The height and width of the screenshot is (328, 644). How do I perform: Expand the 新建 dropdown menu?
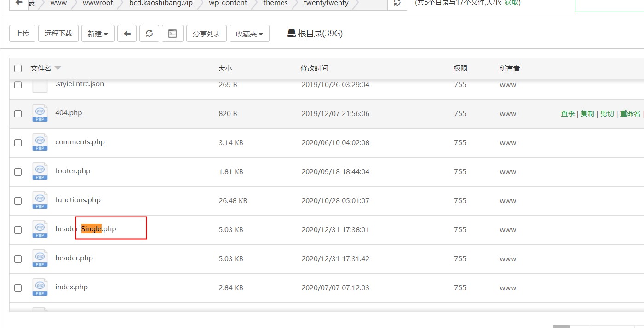click(98, 34)
